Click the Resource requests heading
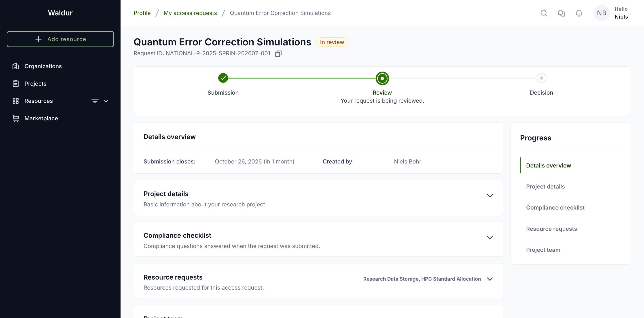The width and height of the screenshot is (644, 318). point(173,277)
